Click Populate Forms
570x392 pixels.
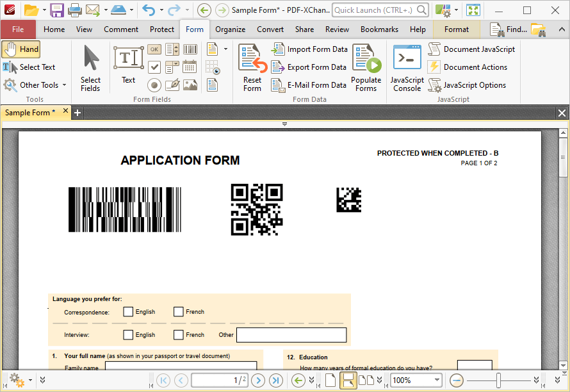click(366, 69)
